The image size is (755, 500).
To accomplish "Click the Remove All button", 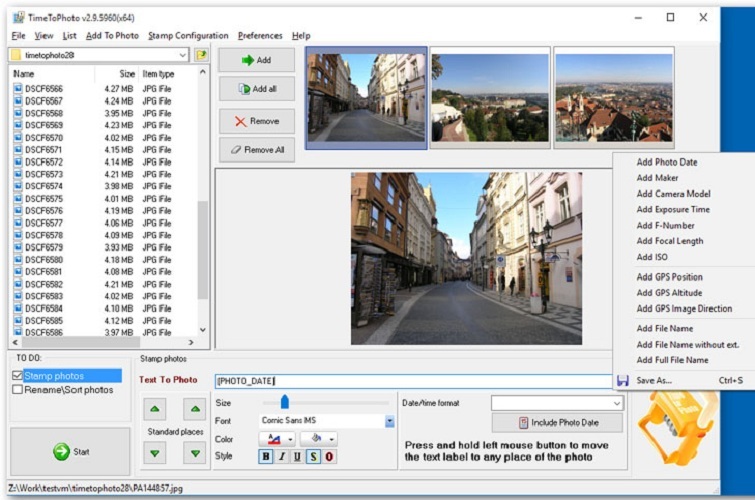I will point(257,150).
